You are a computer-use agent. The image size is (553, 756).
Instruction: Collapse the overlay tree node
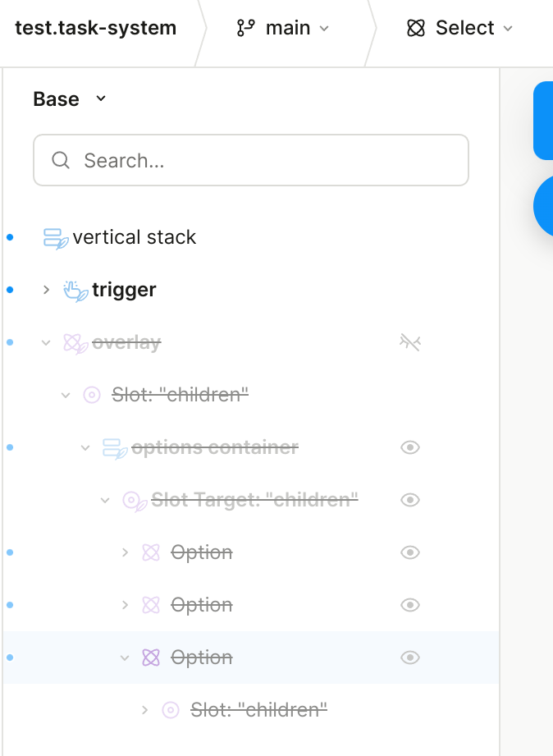47,342
